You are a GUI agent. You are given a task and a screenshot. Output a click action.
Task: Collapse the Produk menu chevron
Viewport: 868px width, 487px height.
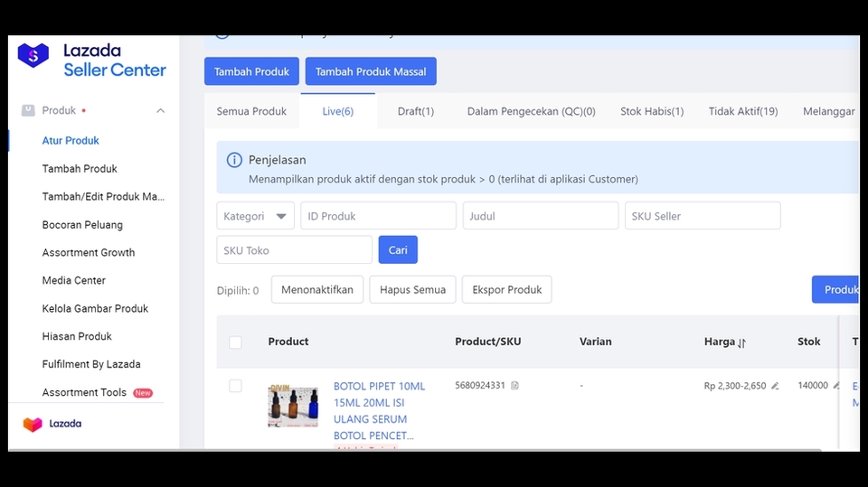(161, 110)
